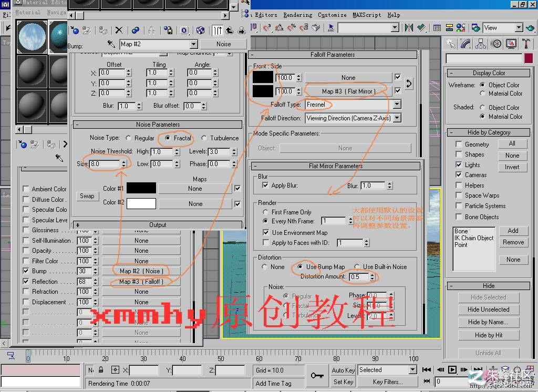Image resolution: width=538 pixels, height=392 pixels.
Task: Open Modify command panel tab
Action: [466, 44]
